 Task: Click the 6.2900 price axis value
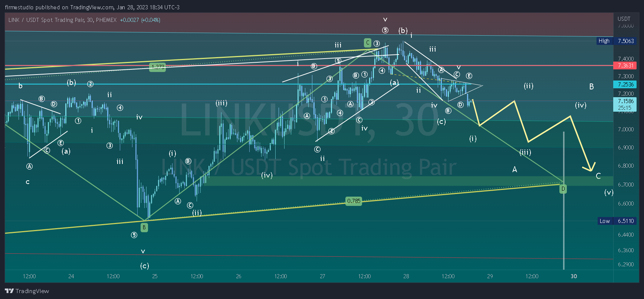coord(626,264)
